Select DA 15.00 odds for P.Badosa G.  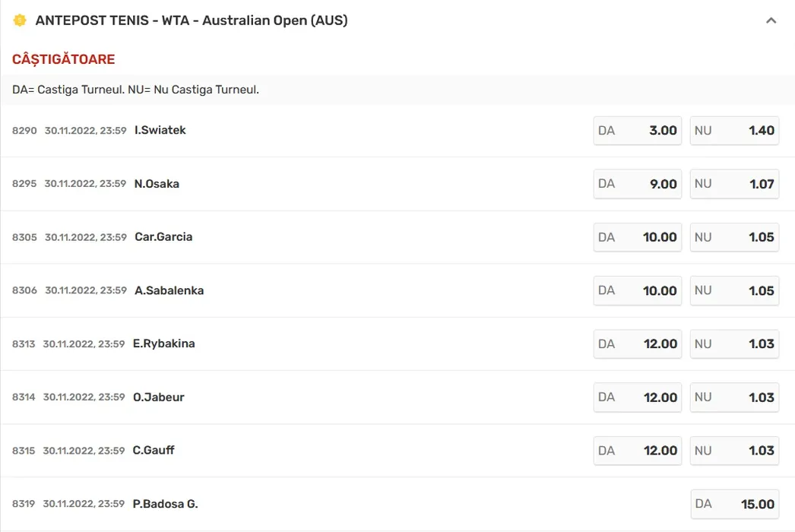click(734, 504)
